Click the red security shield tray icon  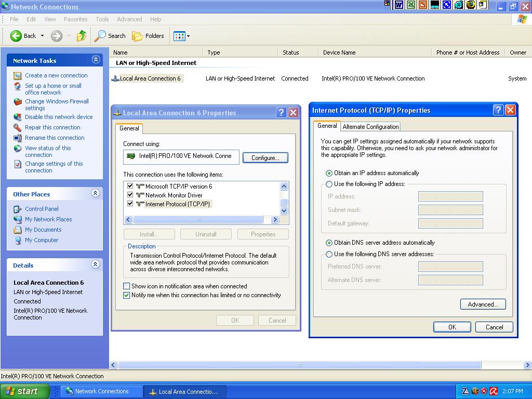pos(484,391)
